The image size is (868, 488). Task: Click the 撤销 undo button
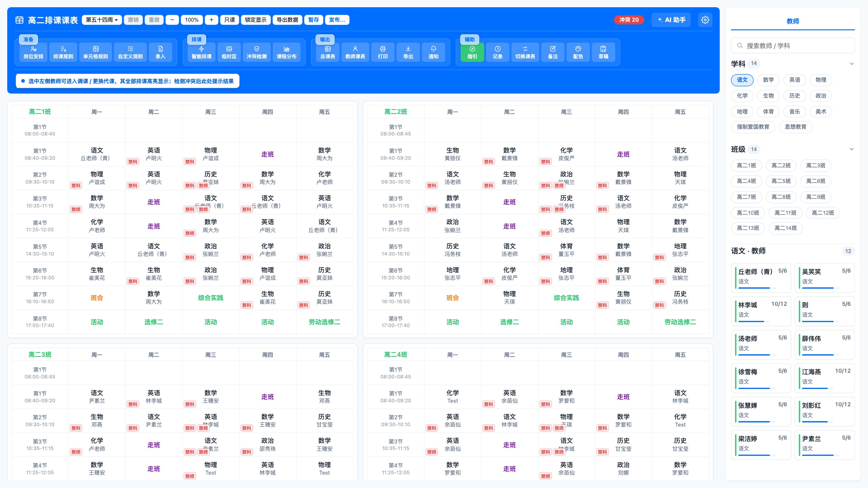point(133,20)
